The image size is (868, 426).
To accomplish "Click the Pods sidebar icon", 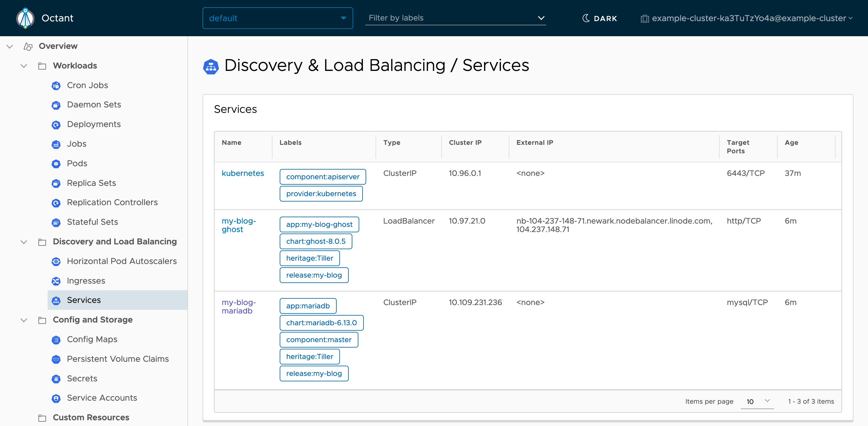I will tap(56, 164).
